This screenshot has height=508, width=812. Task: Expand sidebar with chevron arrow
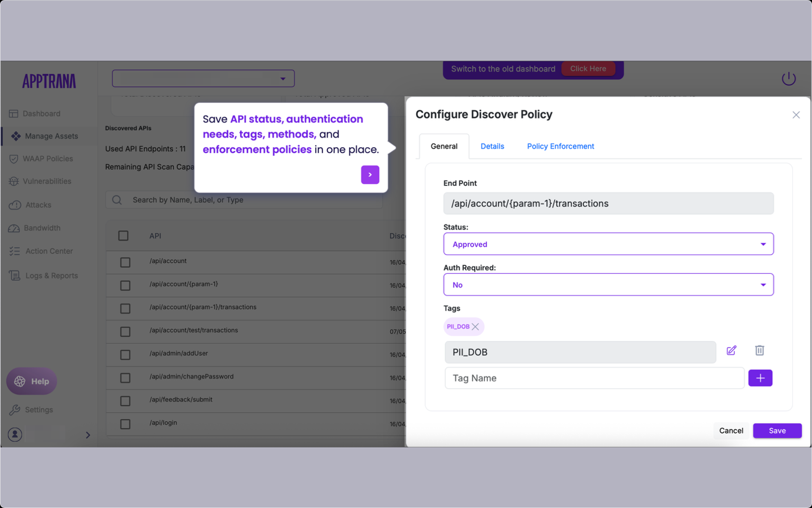[x=88, y=435]
